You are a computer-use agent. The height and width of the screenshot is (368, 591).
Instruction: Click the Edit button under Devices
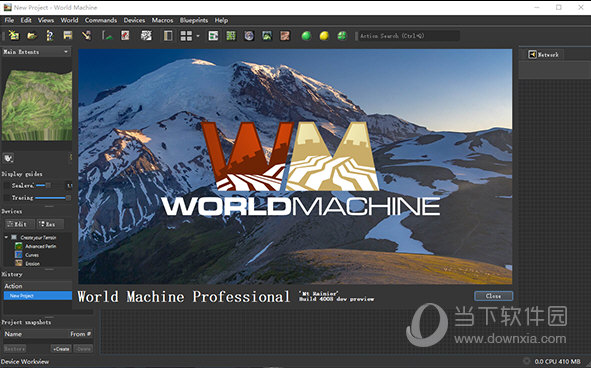(x=20, y=224)
